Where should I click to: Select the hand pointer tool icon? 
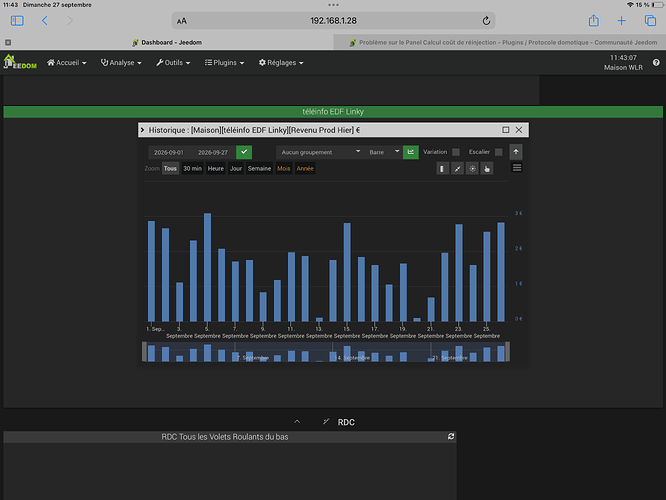click(x=487, y=169)
